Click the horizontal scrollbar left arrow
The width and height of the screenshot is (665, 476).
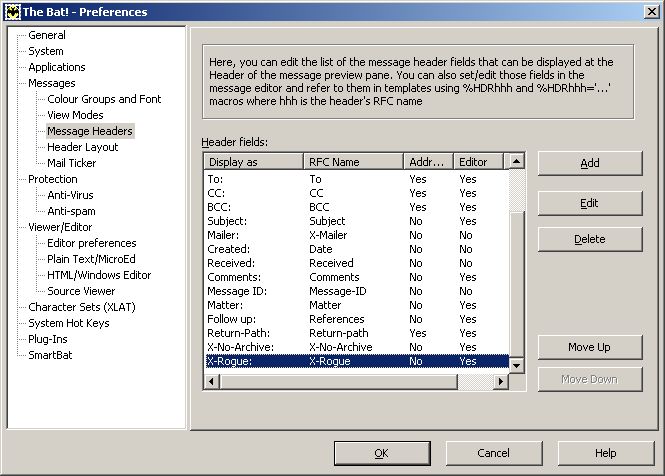click(x=211, y=381)
